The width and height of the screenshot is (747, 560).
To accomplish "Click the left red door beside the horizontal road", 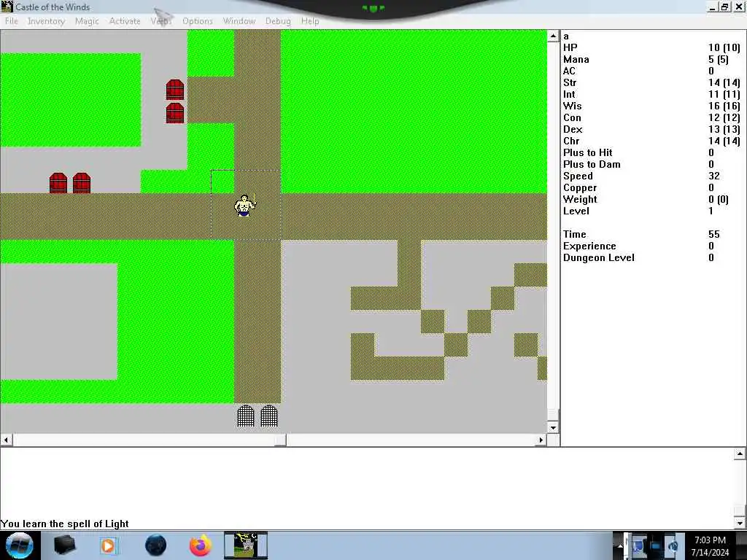I will click(x=58, y=183).
